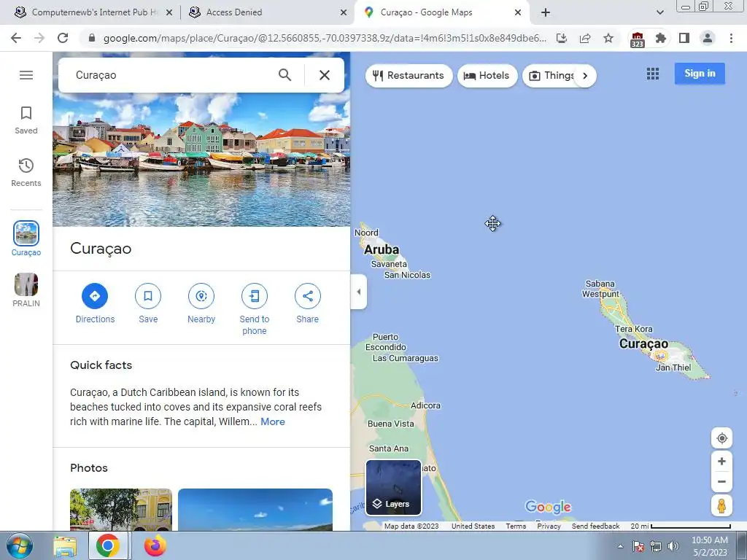Open the Google apps grid

[653, 74]
